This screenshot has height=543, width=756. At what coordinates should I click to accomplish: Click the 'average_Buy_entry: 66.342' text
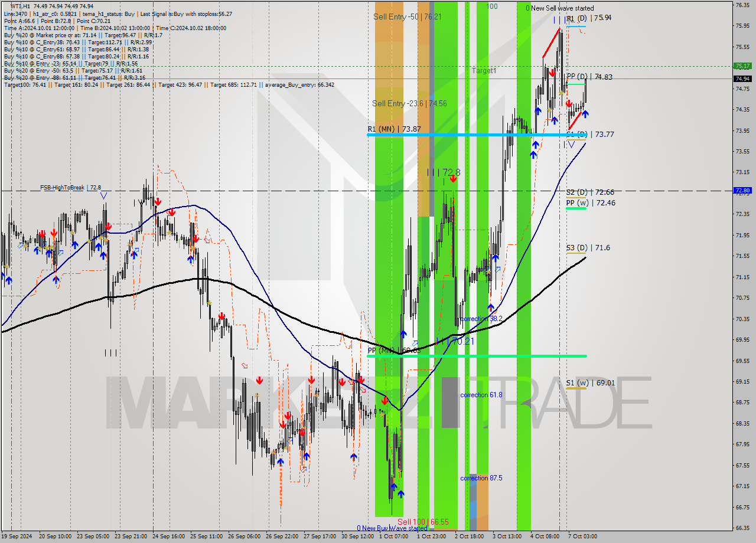click(301, 84)
